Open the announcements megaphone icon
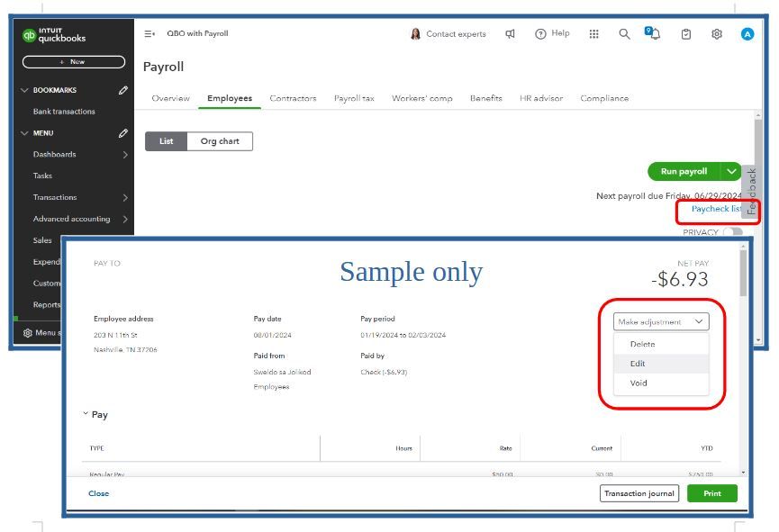 (x=510, y=34)
